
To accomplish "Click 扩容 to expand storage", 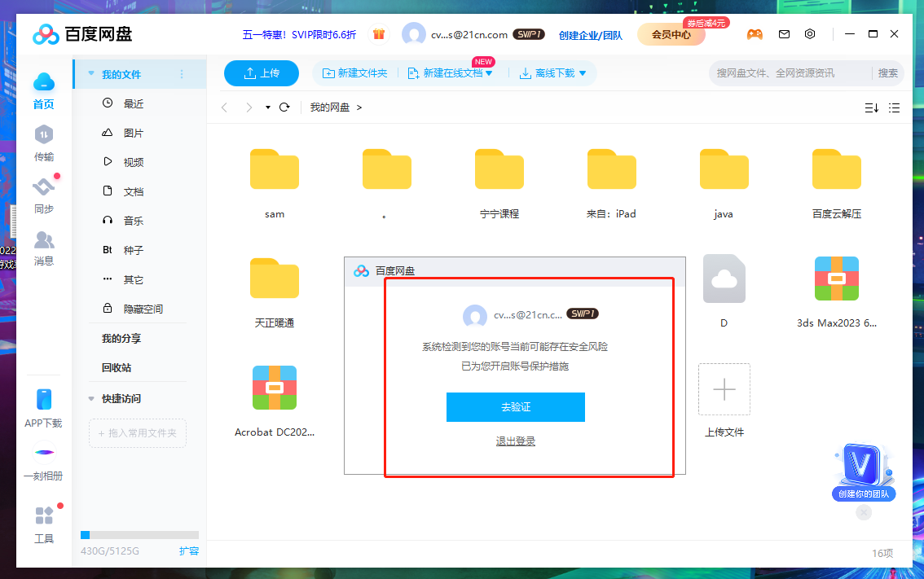I will pyautogui.click(x=188, y=550).
